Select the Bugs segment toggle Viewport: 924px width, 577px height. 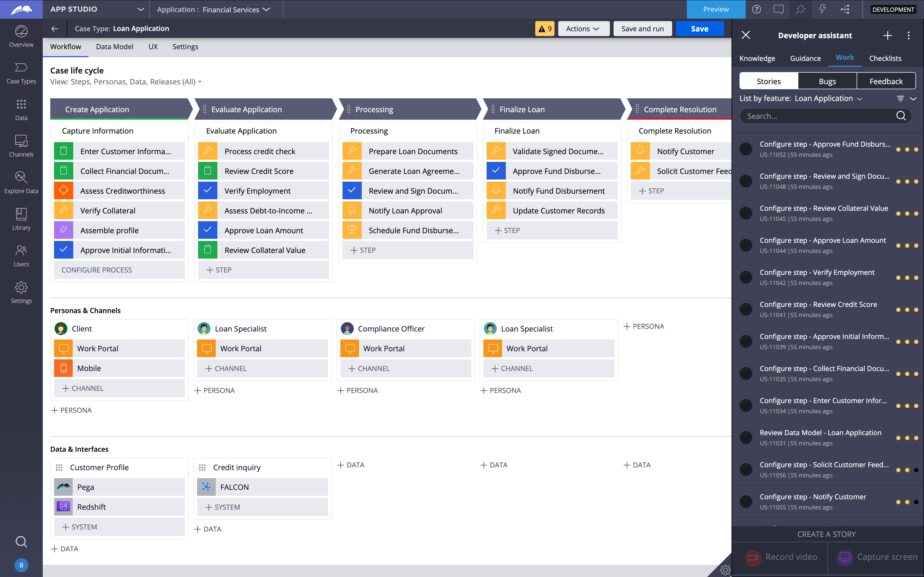[827, 81]
